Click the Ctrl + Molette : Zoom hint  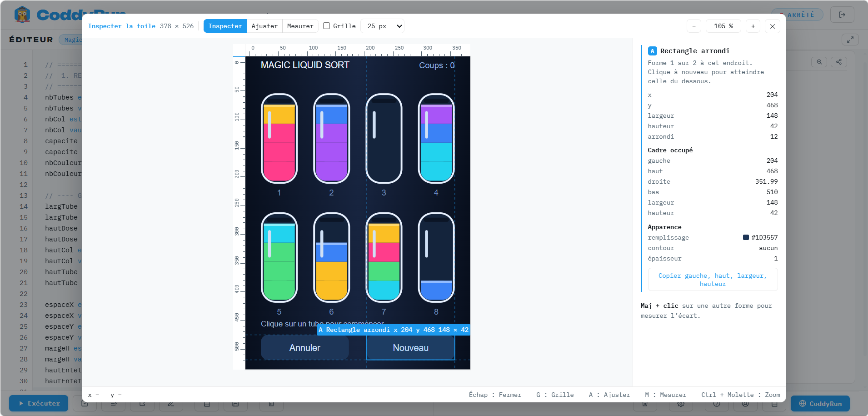coord(740,395)
